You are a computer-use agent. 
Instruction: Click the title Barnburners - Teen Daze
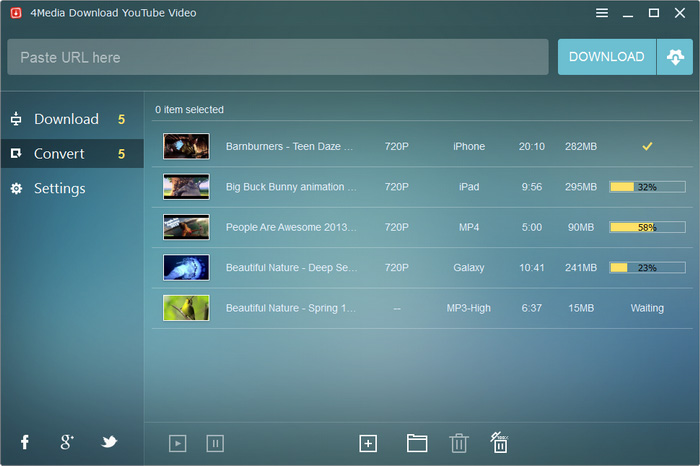[x=289, y=146]
